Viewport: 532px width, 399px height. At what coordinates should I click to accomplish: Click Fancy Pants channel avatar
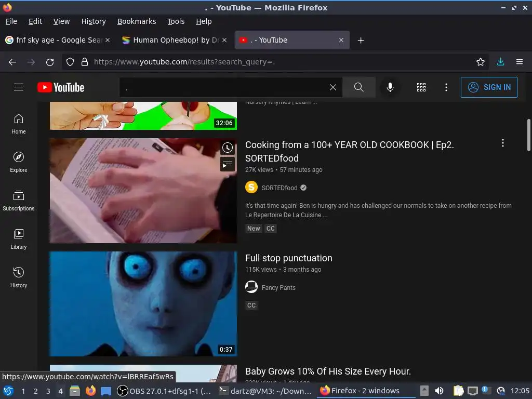(x=251, y=287)
